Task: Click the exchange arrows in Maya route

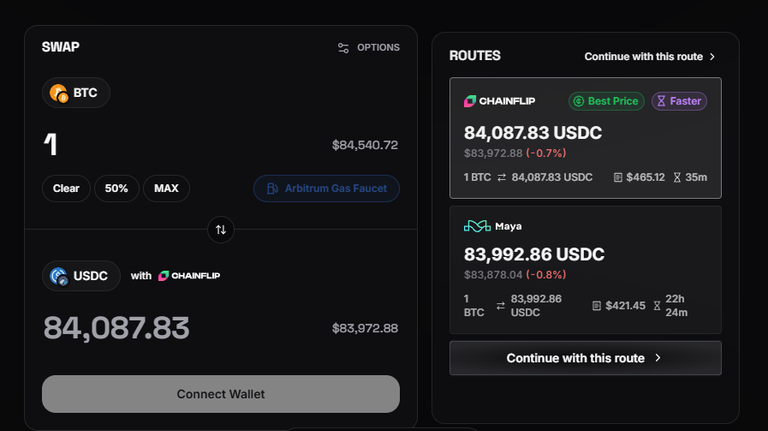Action: (500, 306)
